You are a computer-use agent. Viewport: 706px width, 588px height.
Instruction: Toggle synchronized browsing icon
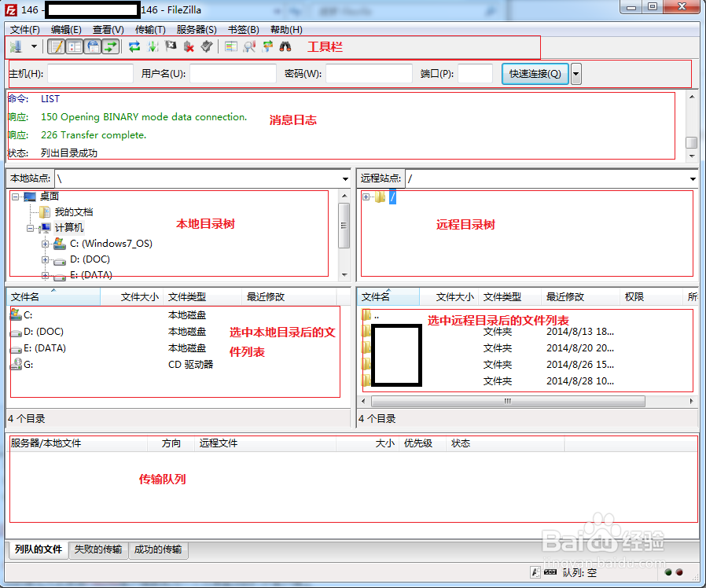pyautogui.click(x=267, y=46)
